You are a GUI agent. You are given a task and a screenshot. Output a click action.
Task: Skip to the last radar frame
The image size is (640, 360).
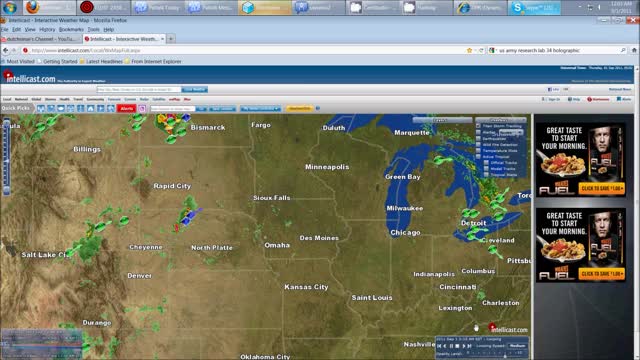click(469, 346)
